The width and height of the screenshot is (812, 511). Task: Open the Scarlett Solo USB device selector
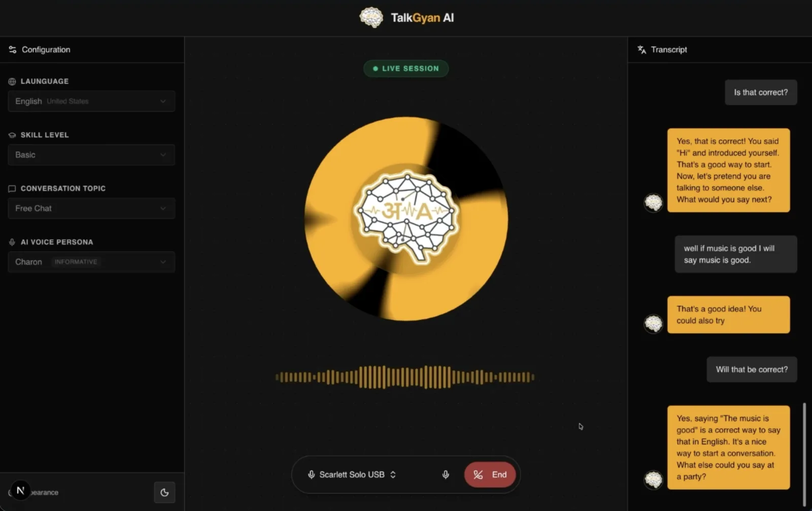(x=352, y=474)
